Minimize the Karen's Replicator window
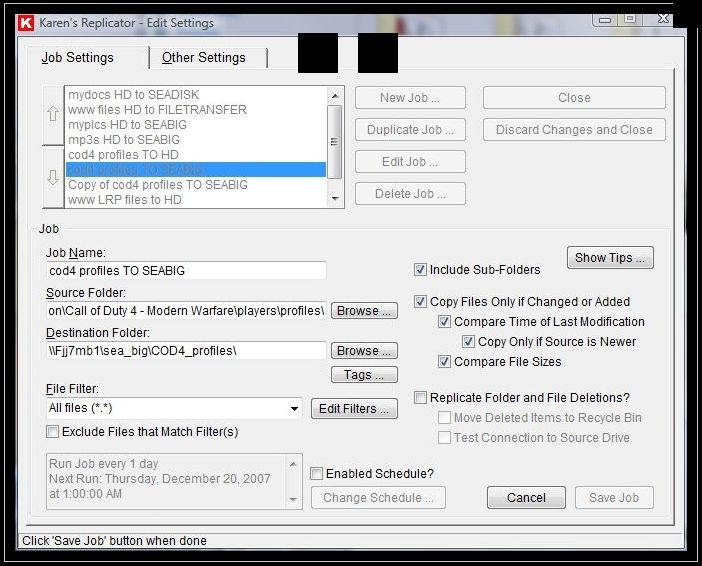The height and width of the screenshot is (566, 702). (x=605, y=20)
